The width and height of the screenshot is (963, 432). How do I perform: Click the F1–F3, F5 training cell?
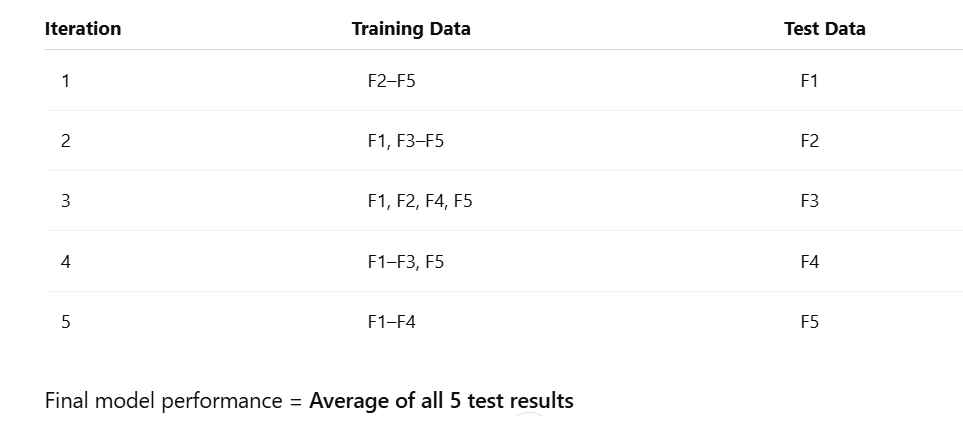tap(405, 262)
